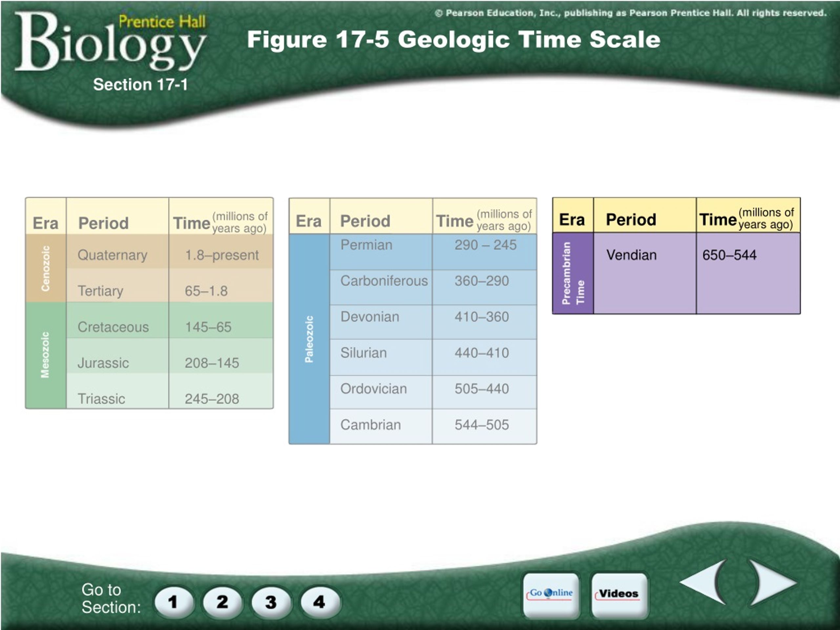840x630 pixels.
Task: Select the '1.8–present' time cell
Action: [221, 251]
